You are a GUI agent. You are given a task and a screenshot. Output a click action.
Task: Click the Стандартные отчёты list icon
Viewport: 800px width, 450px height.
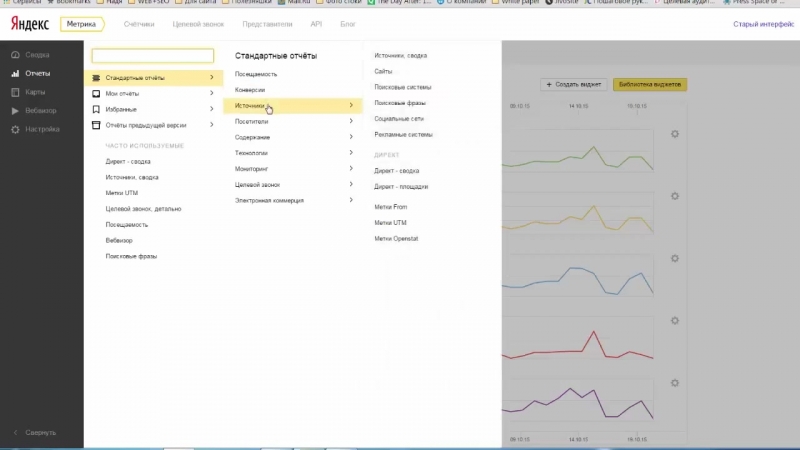(x=96, y=78)
